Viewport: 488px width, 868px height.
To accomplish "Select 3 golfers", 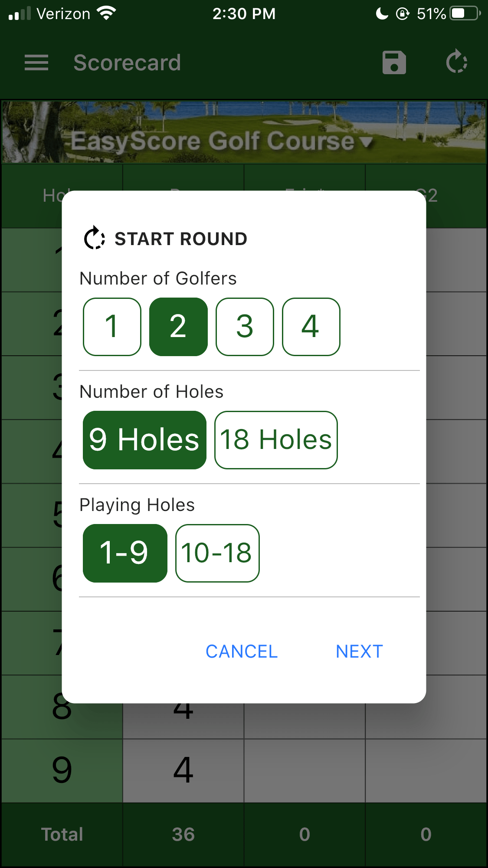I will tap(245, 327).
